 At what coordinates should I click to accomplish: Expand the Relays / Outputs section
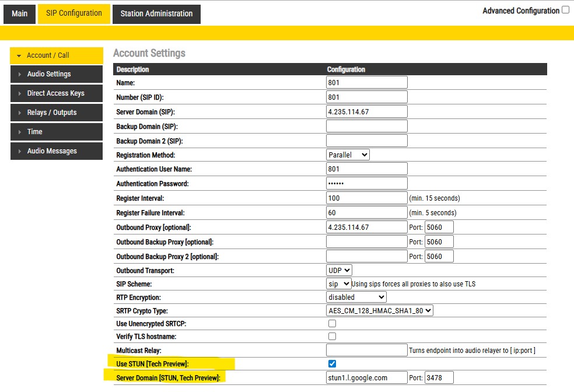(x=57, y=113)
